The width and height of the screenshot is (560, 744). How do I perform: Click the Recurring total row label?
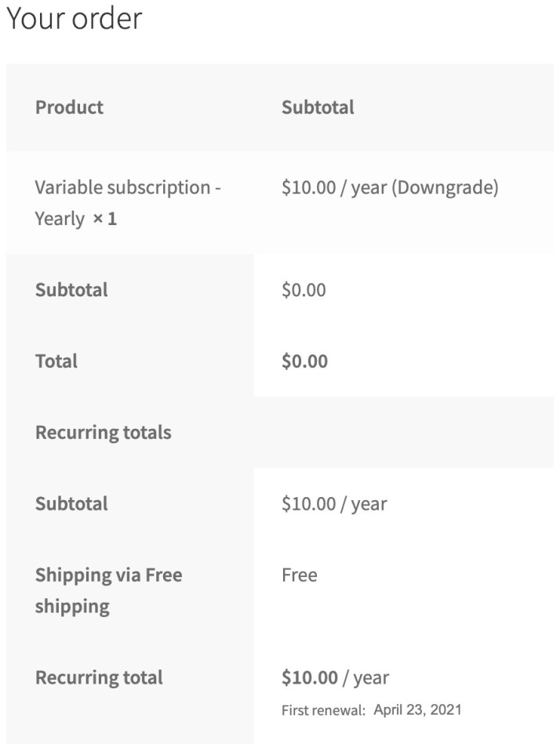pyautogui.click(x=99, y=678)
